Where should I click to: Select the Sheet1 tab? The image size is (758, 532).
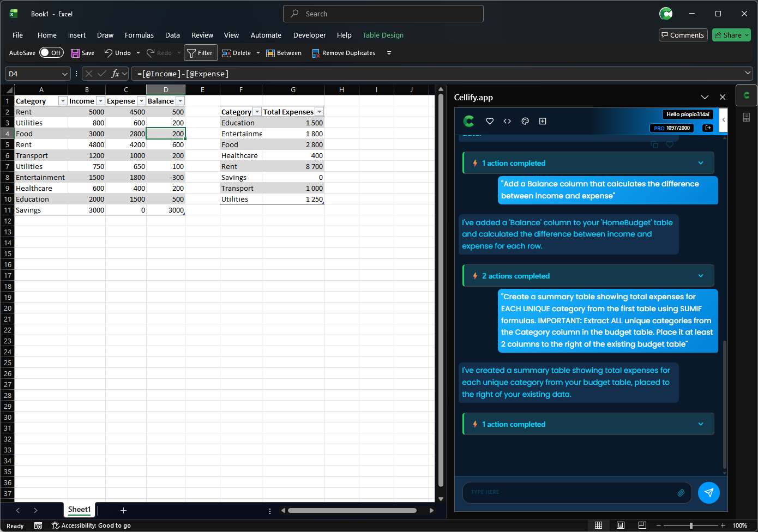click(79, 510)
